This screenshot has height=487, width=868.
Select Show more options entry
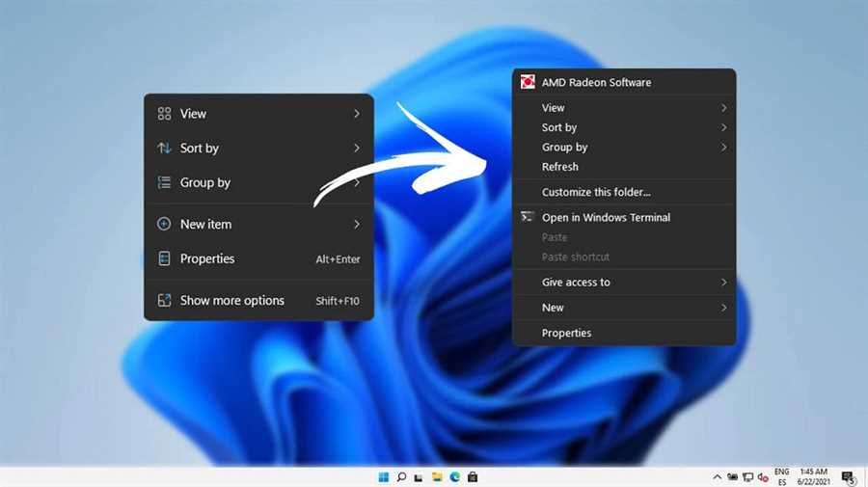pos(231,301)
